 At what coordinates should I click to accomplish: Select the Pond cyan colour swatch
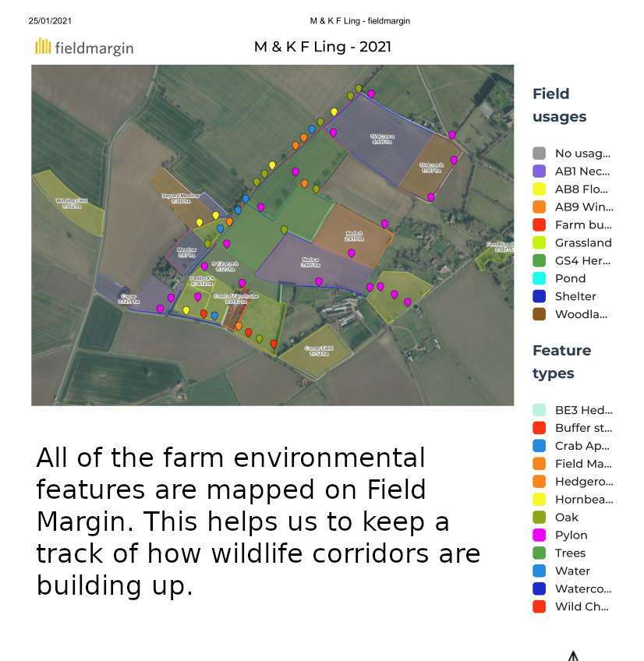(539, 279)
